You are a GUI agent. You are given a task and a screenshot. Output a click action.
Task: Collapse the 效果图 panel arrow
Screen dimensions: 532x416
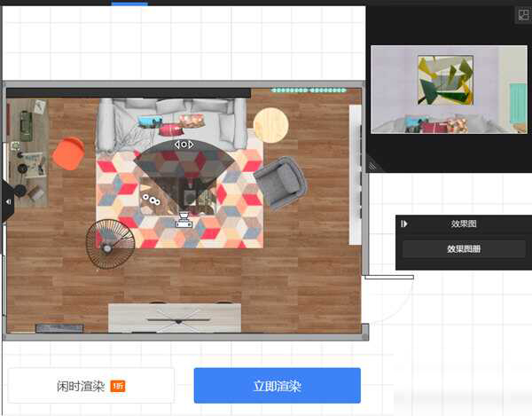coord(405,224)
